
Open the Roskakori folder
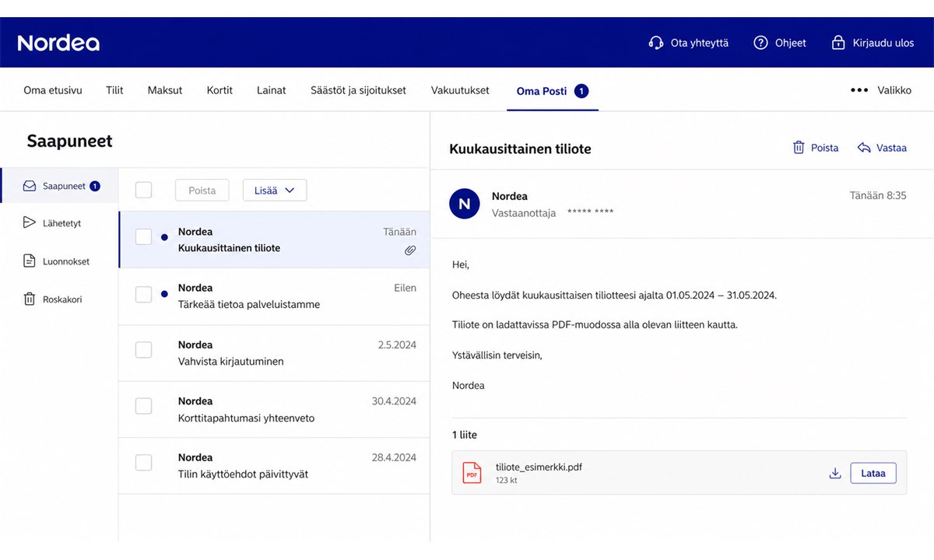click(x=59, y=299)
